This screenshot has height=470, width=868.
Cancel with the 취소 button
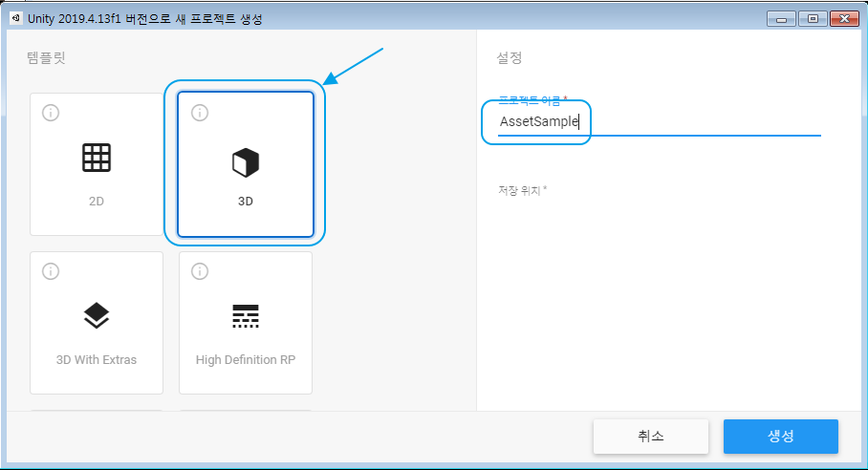tap(651, 437)
